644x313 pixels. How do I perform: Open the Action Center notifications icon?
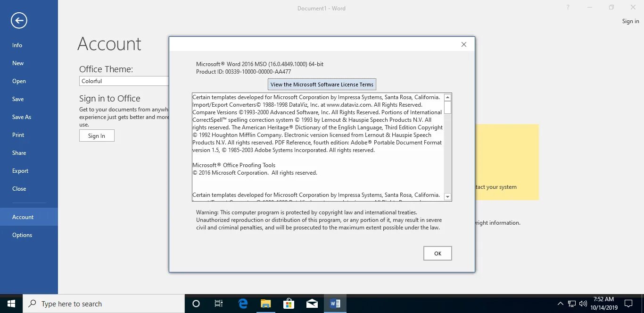pyautogui.click(x=628, y=304)
